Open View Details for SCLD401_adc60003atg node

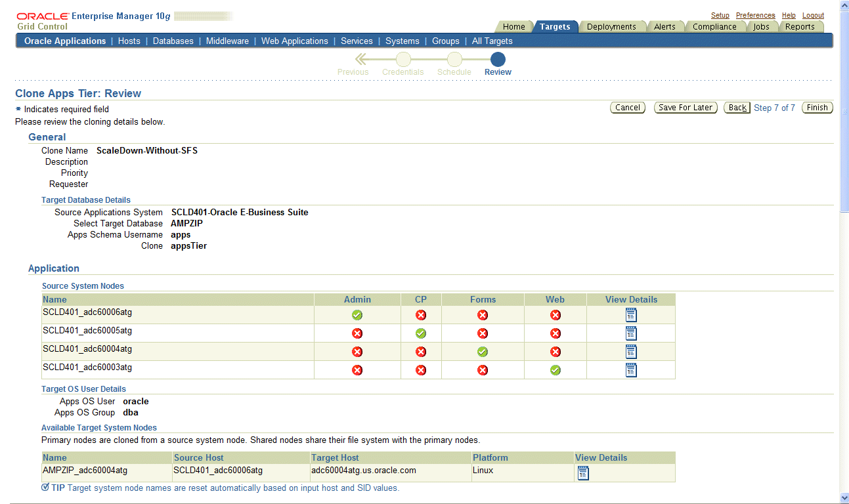coord(631,369)
